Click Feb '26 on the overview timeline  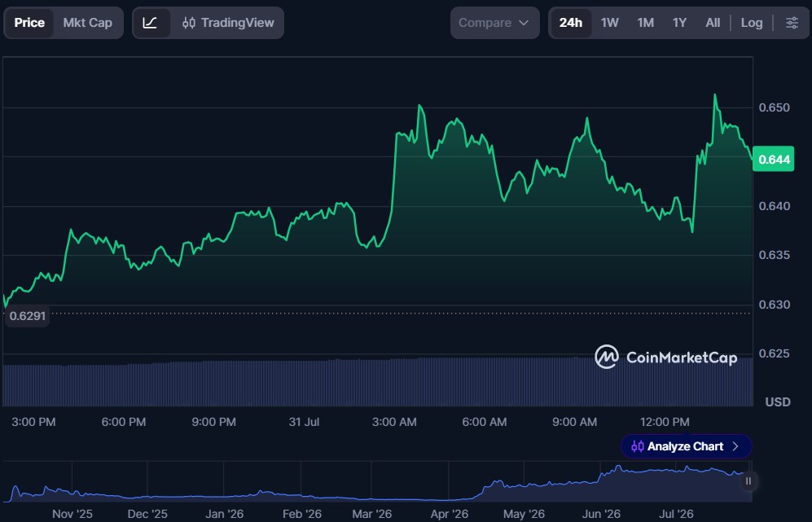coord(302,514)
